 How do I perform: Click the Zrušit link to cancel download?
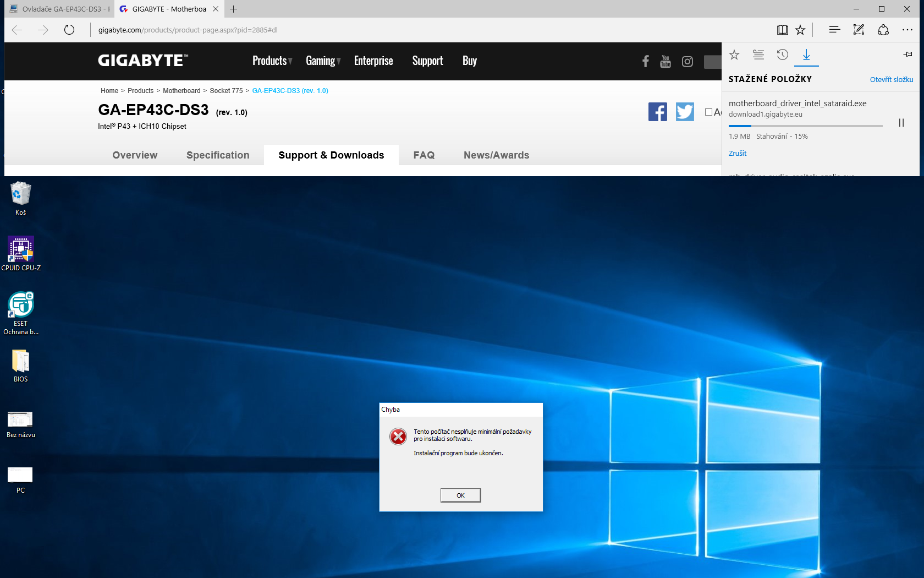(x=738, y=154)
